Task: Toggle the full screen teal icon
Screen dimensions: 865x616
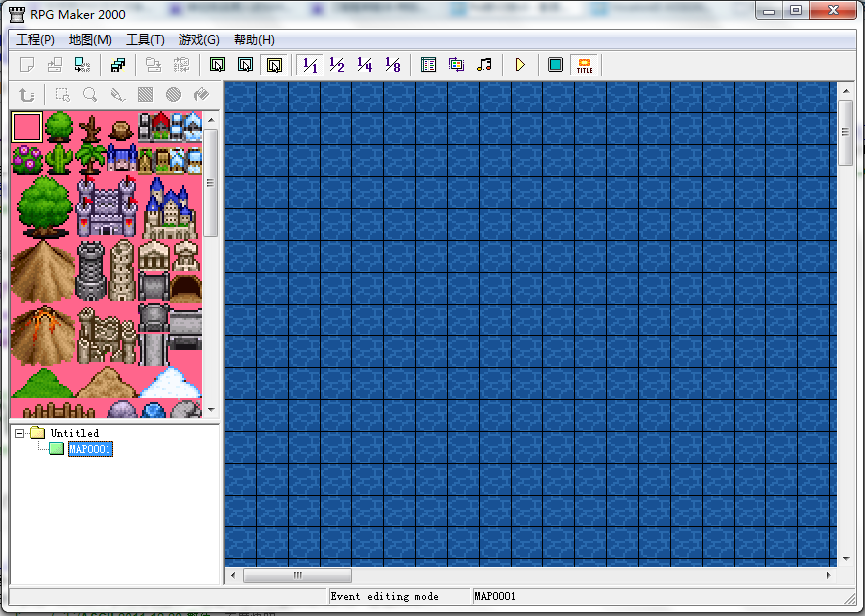Action: tap(555, 65)
